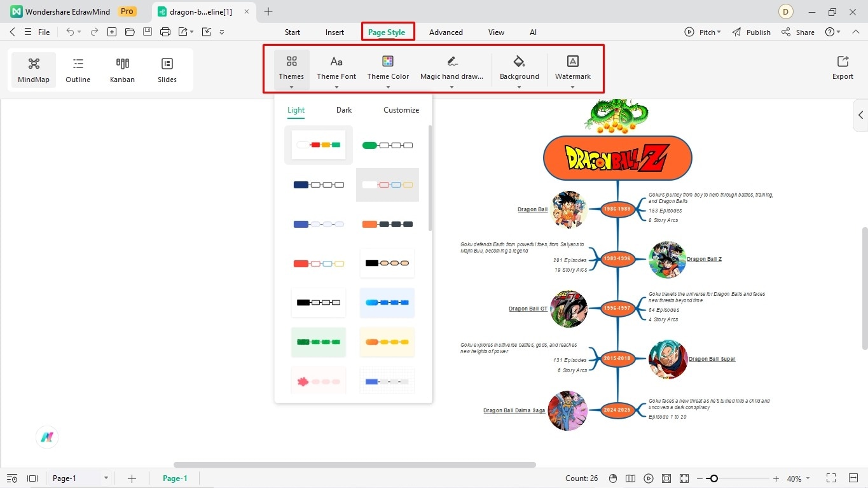Image resolution: width=868 pixels, height=488 pixels.
Task: Play the presentation from status bar
Action: tap(648, 478)
